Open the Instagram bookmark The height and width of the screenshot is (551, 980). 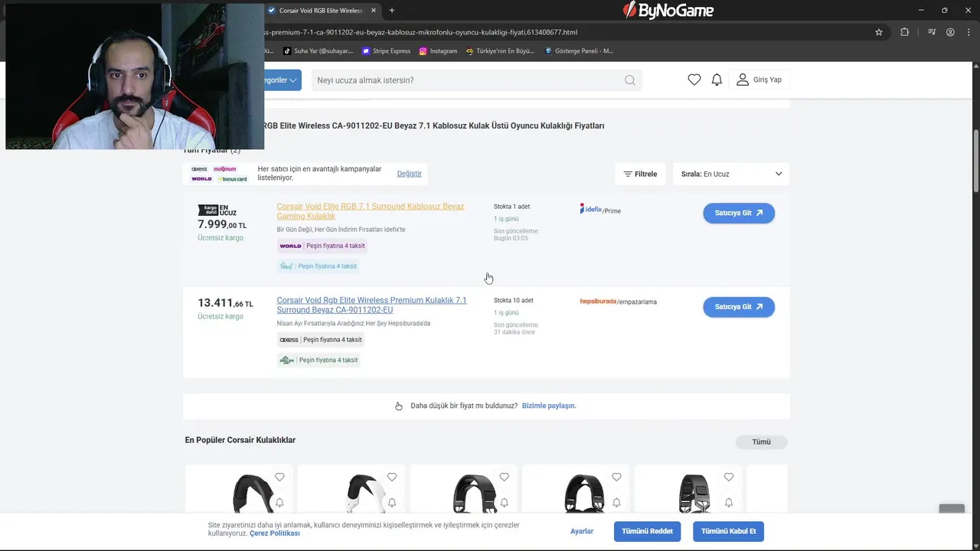[x=438, y=51]
